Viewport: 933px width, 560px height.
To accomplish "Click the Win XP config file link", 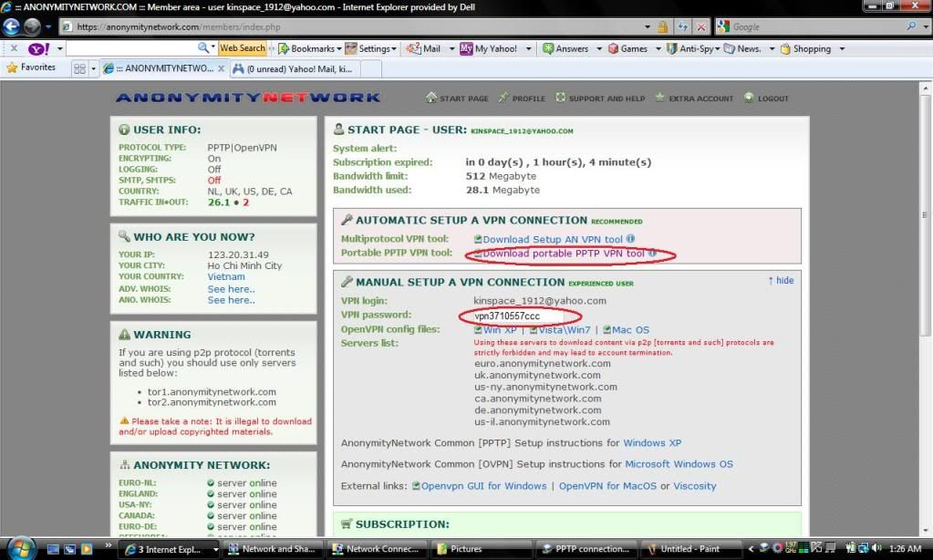I will click(x=500, y=329).
